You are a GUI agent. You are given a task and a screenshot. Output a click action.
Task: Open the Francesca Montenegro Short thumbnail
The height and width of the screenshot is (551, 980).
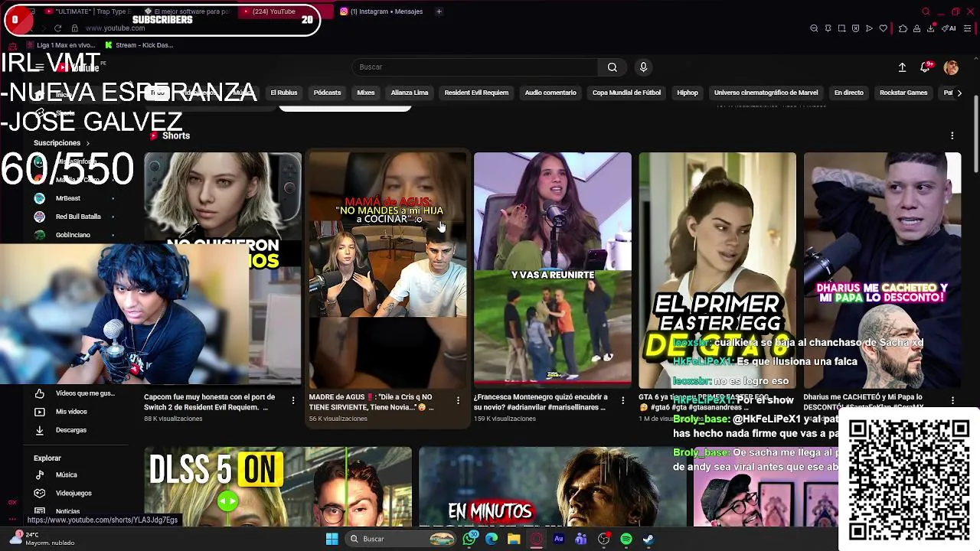pos(553,269)
